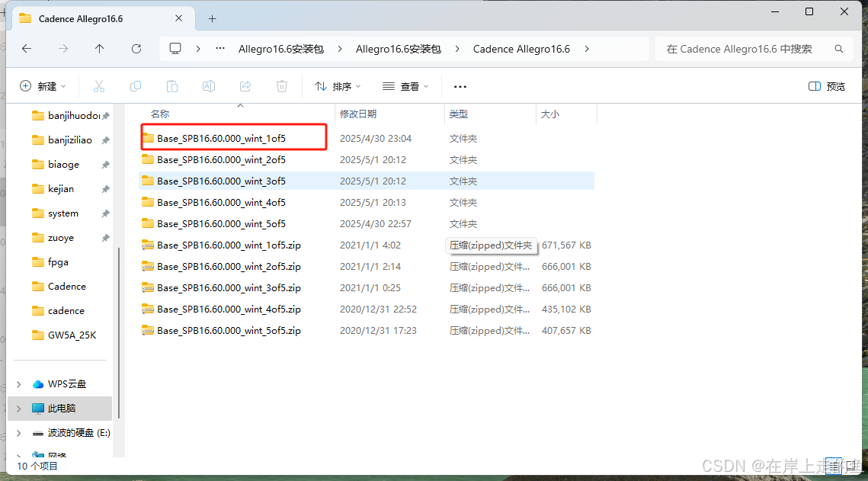868x481 pixels.
Task: Click the Delete trash icon
Action: pyautogui.click(x=282, y=86)
